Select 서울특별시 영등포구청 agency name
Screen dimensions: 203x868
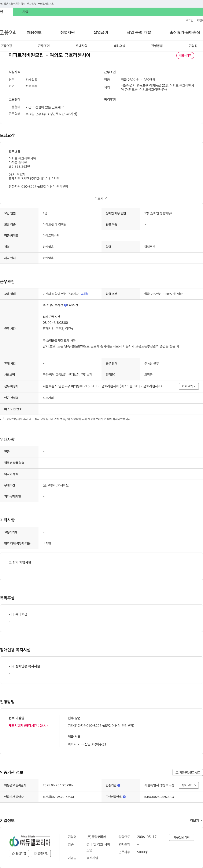(x=159, y=785)
